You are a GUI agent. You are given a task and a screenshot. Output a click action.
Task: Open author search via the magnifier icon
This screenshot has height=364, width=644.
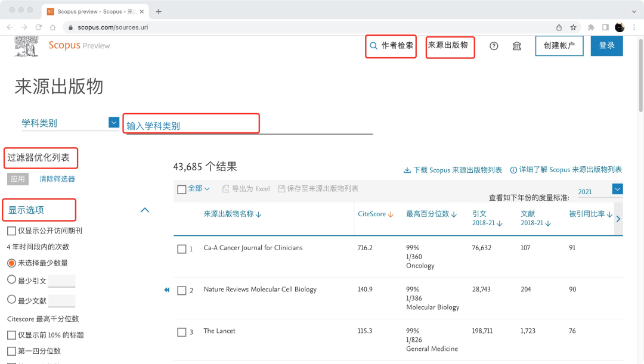(374, 45)
